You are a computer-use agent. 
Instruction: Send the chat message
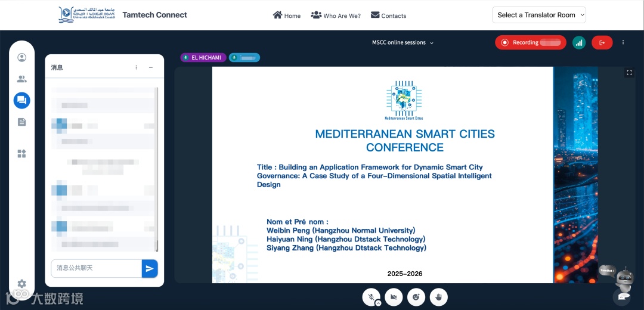tap(150, 268)
